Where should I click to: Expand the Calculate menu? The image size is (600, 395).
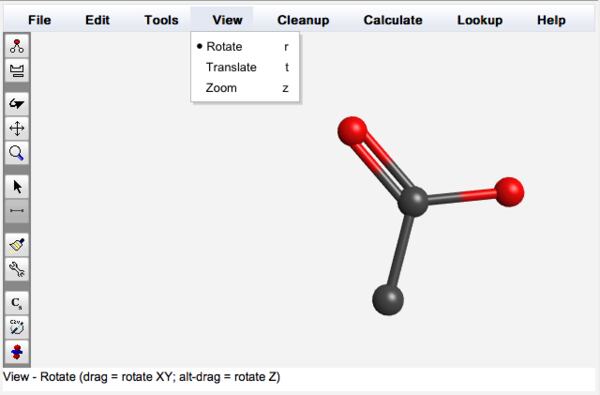393,20
